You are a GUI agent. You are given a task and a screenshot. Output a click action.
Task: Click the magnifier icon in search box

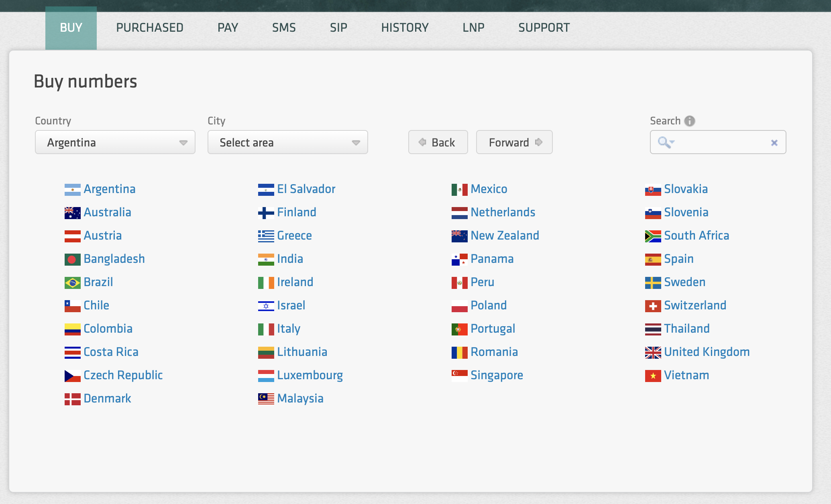click(x=665, y=142)
